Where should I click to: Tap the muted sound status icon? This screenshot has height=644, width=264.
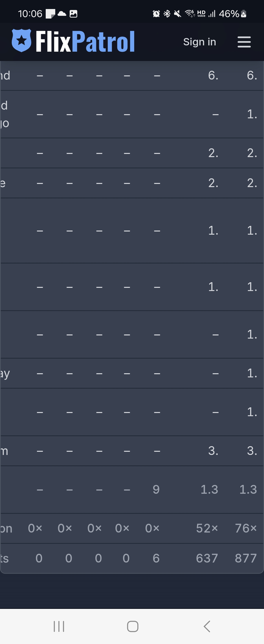[x=177, y=14]
